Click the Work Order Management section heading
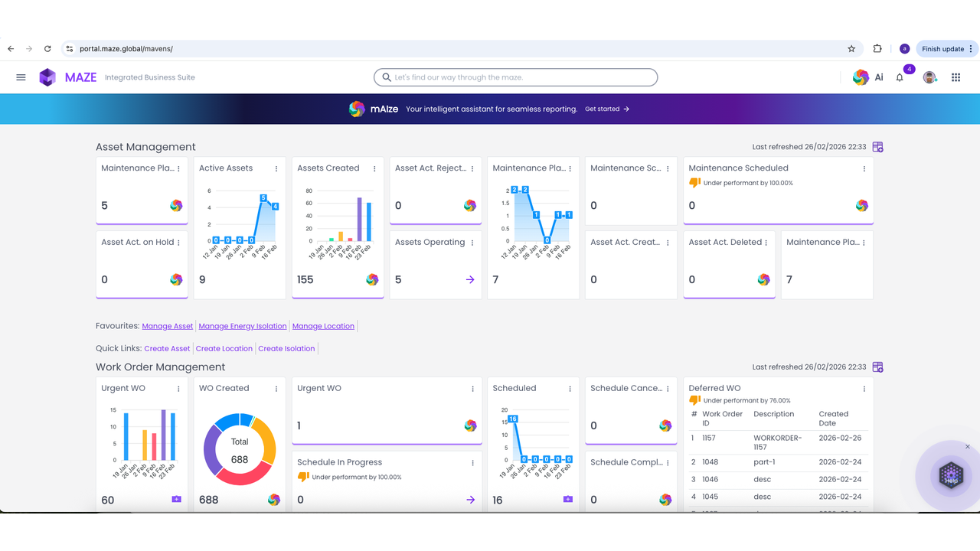Viewport: 980px width, 551px height. 160,367
